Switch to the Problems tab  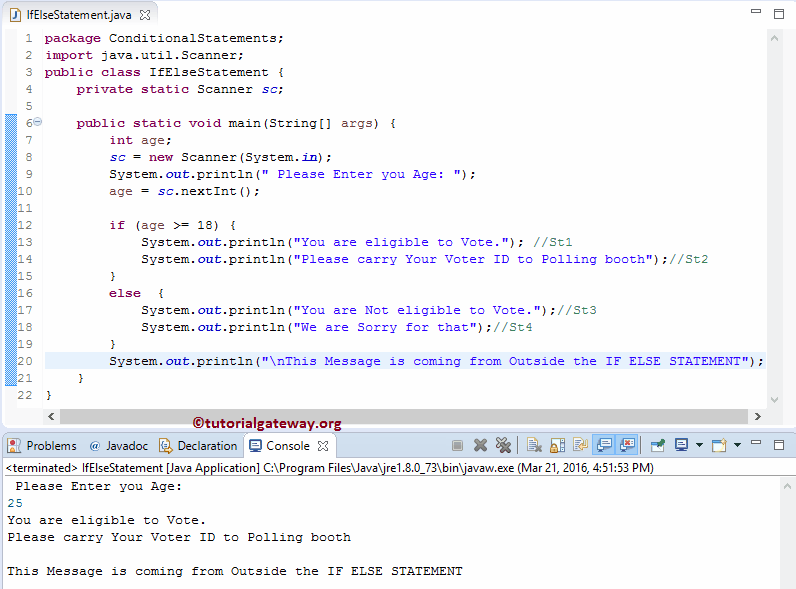click(42, 446)
